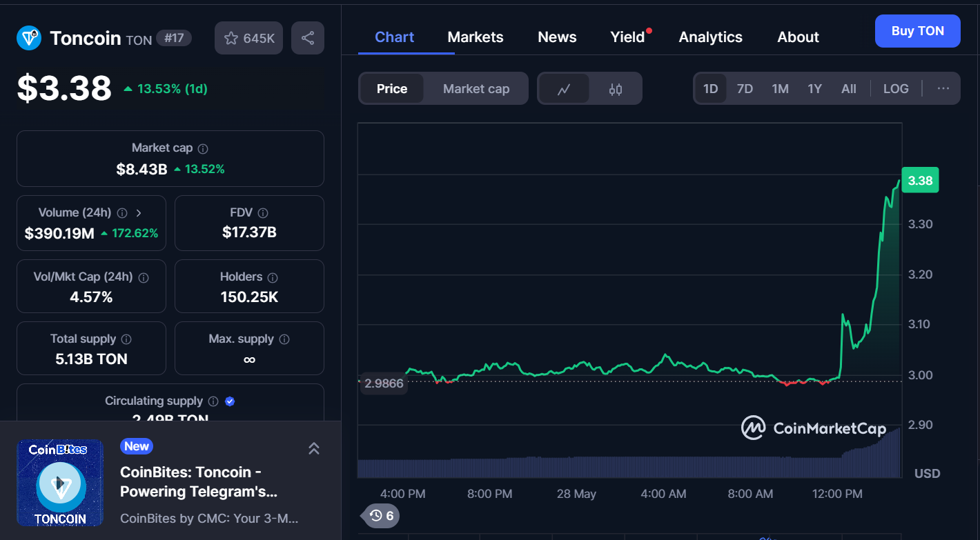
Task: Click the 5.13B TON total supply value
Action: pos(91,359)
